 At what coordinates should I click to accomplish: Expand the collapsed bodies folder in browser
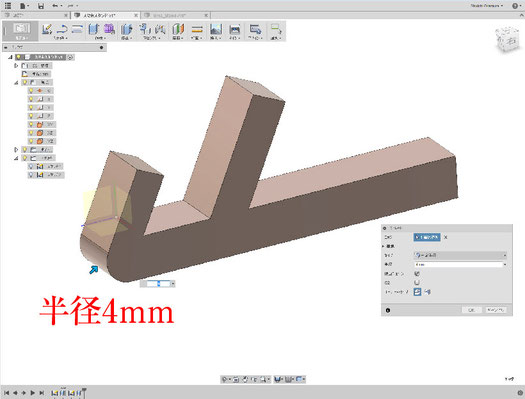(x=16, y=150)
